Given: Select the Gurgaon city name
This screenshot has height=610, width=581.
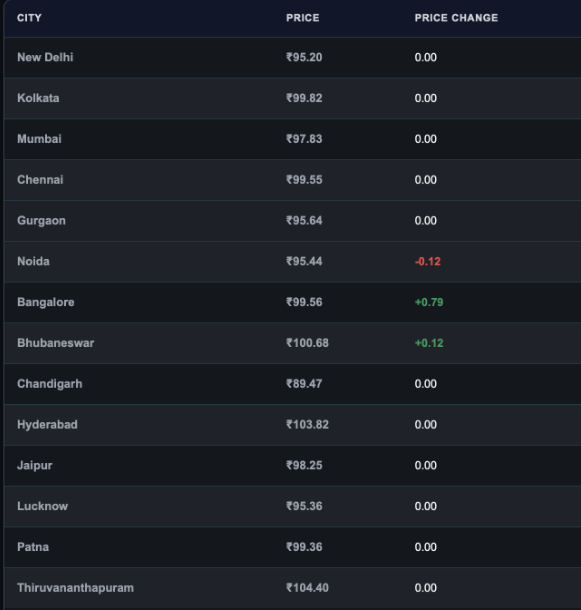Looking at the screenshot, I should (x=41, y=221).
